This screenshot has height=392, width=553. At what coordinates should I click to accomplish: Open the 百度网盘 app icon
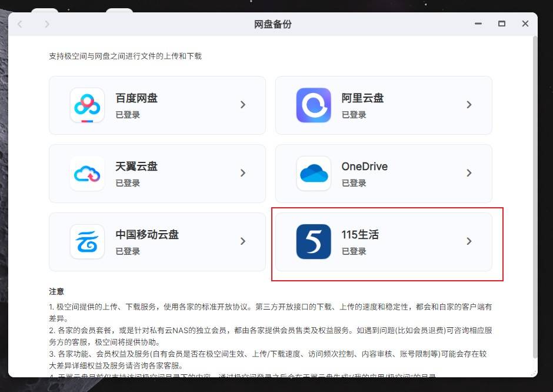pos(87,105)
